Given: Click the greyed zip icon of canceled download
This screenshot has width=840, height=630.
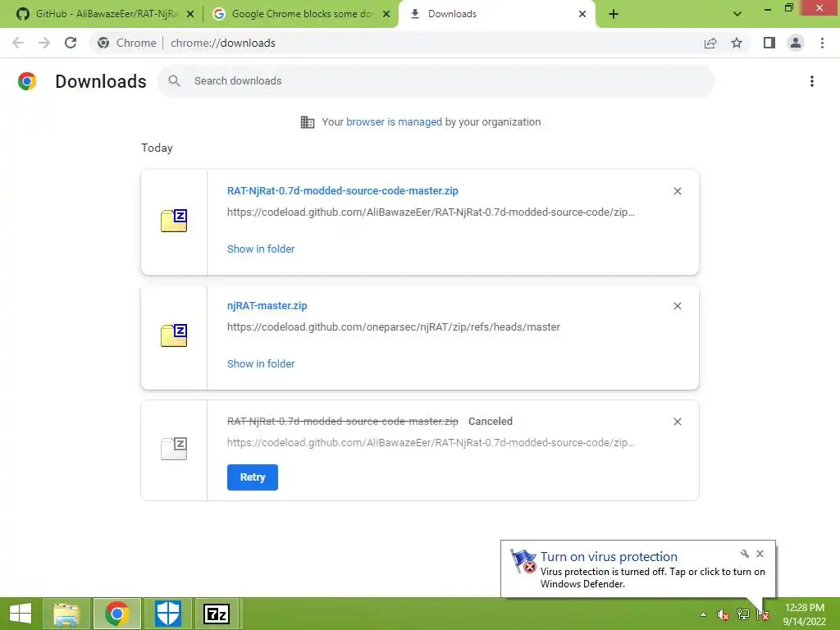Looking at the screenshot, I should point(174,449).
